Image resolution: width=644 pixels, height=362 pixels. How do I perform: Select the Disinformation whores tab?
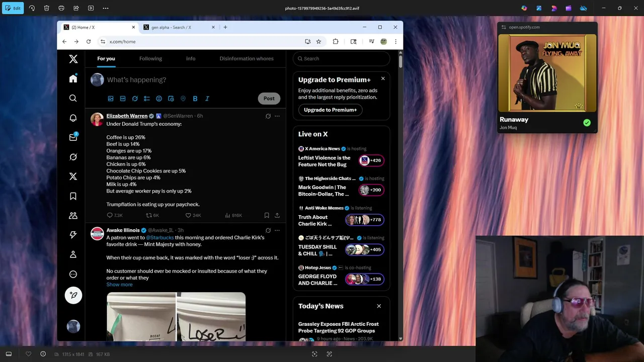pyautogui.click(x=247, y=59)
